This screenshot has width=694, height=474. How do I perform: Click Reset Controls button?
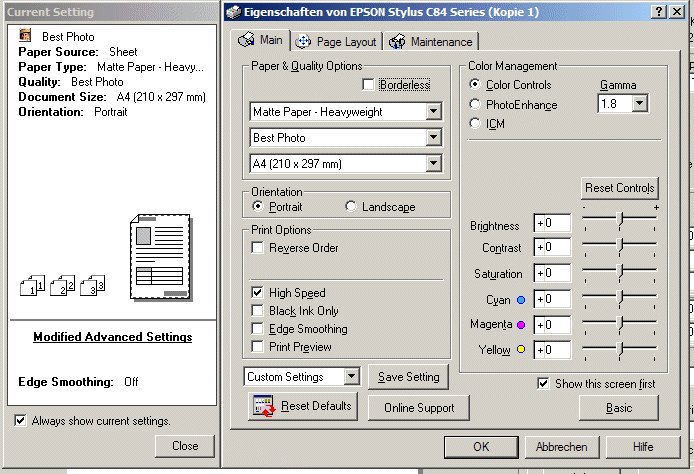click(x=619, y=188)
